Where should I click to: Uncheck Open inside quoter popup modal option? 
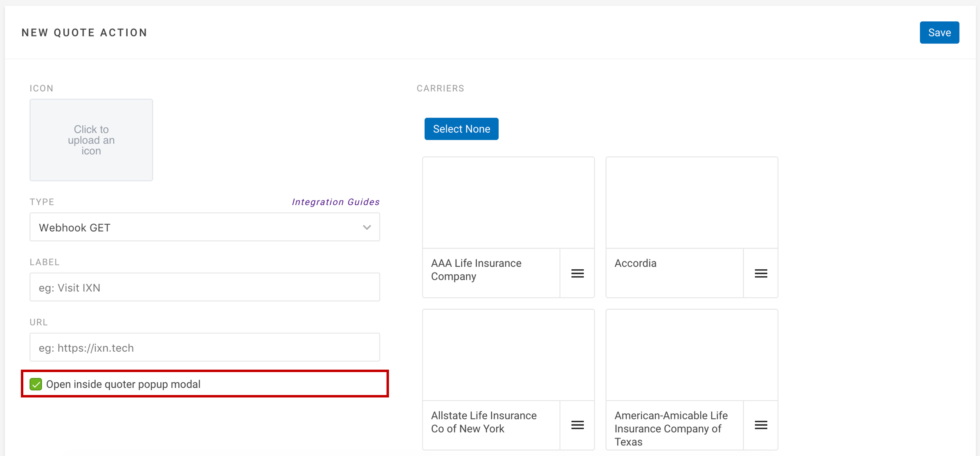click(x=36, y=384)
